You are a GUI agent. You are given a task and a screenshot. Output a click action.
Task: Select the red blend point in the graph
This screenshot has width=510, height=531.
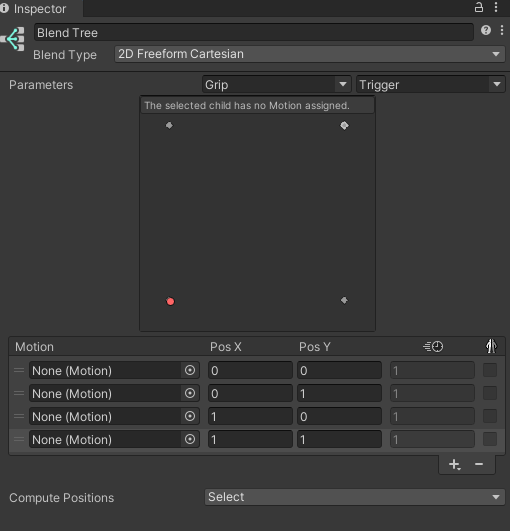pyautogui.click(x=170, y=301)
